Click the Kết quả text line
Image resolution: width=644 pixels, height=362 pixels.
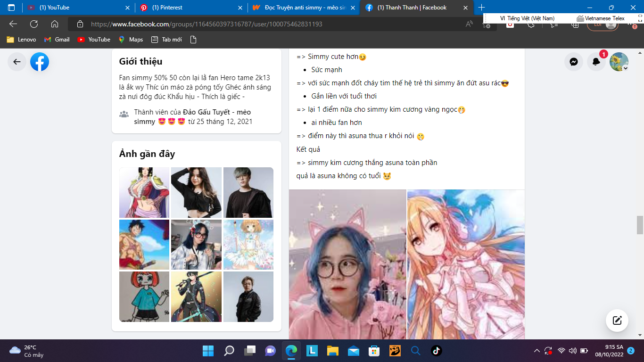[x=308, y=149]
